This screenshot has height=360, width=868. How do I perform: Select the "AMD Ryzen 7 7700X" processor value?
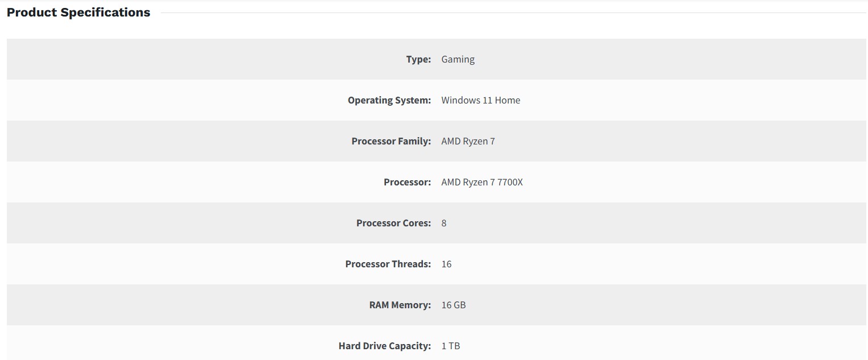(x=481, y=182)
